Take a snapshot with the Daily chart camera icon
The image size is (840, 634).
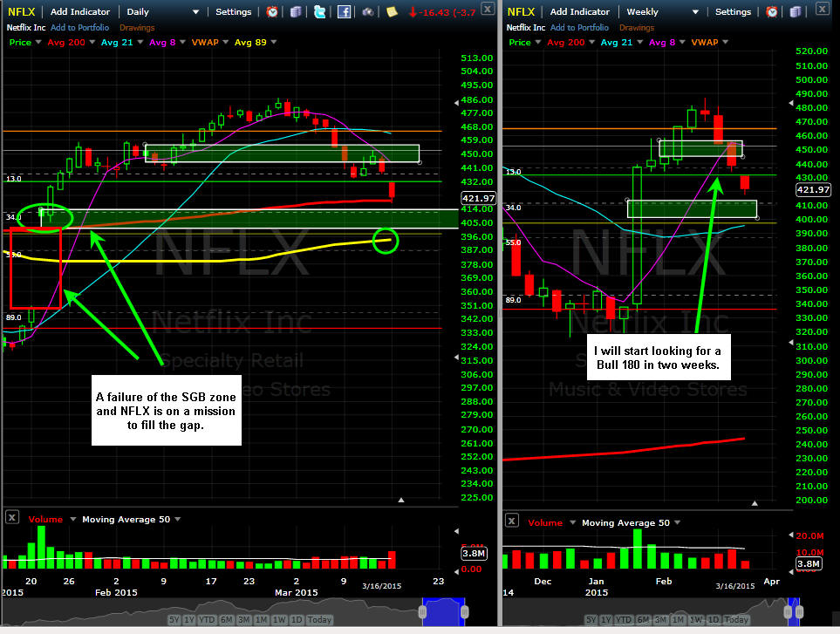(x=368, y=12)
